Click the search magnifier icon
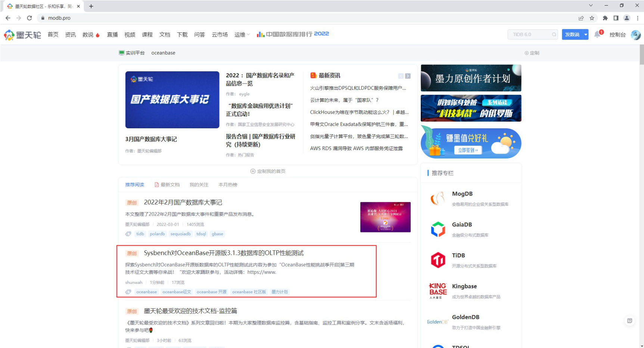This screenshot has height=348, width=644. [x=554, y=35]
